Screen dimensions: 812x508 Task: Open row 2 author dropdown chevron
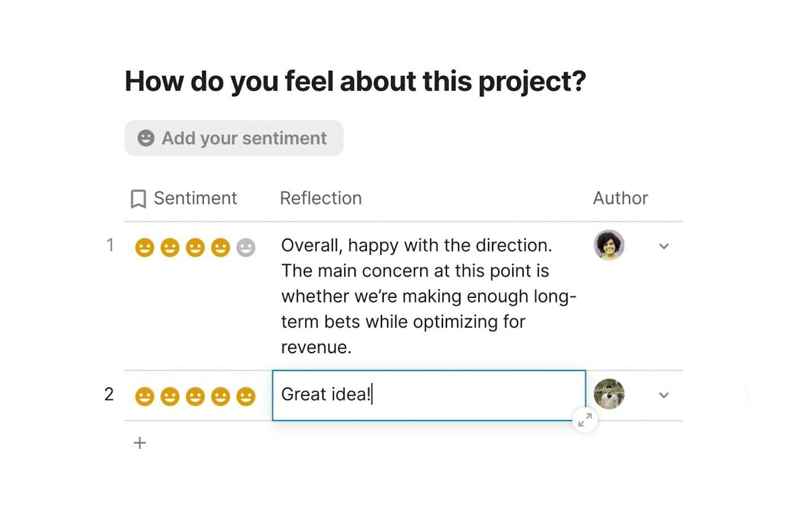point(664,395)
